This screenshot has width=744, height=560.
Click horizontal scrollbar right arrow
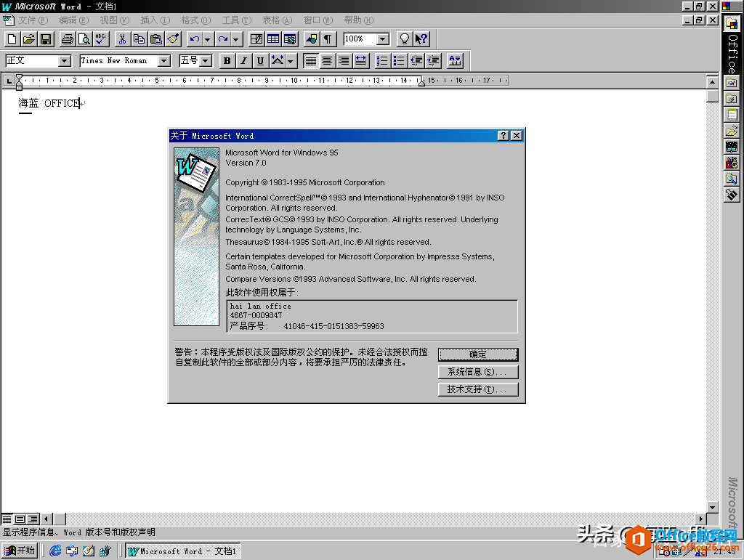[701, 519]
